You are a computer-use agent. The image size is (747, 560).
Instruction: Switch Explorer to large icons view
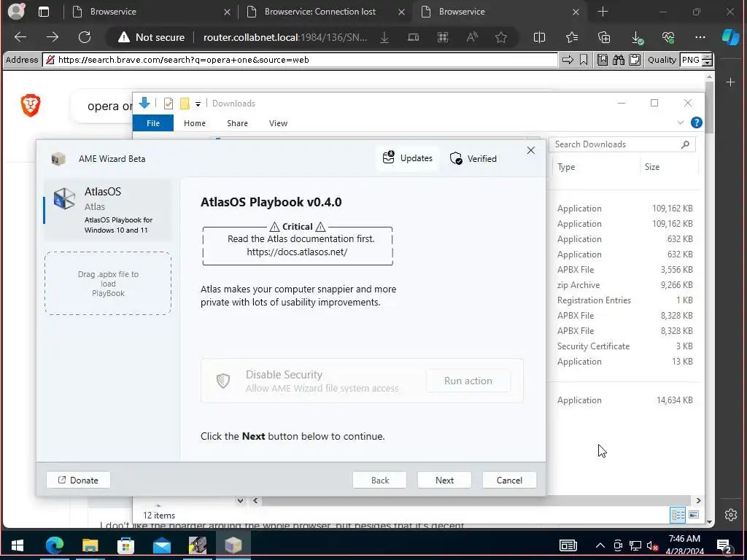pos(694,515)
